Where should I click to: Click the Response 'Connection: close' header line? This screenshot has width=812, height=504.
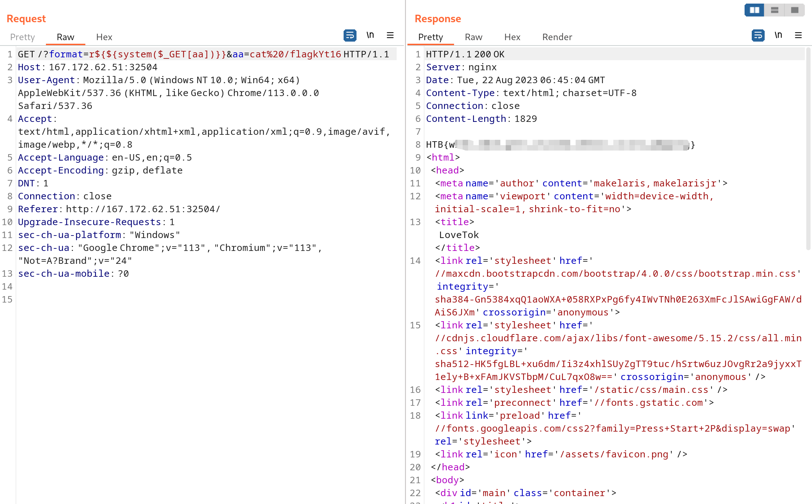pos(473,106)
